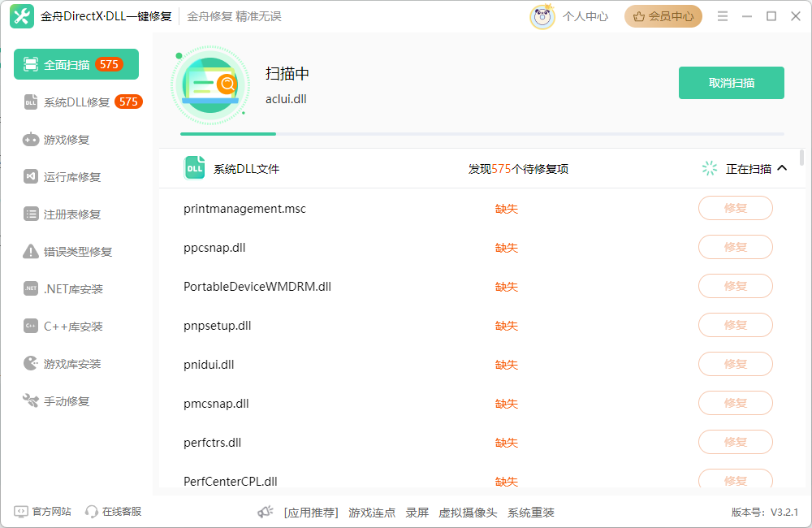Open the hamburger menu icon
The height and width of the screenshot is (528, 812).
coord(723,16)
